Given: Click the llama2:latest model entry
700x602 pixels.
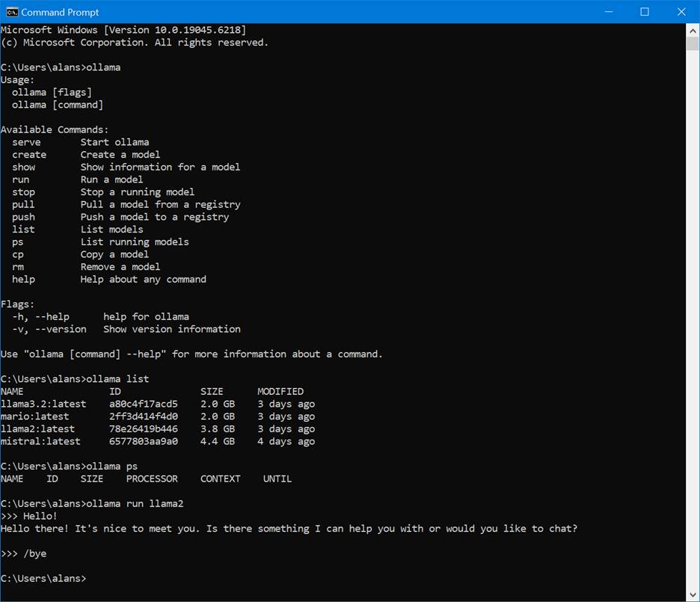Looking at the screenshot, I should pyautogui.click(x=37, y=429).
